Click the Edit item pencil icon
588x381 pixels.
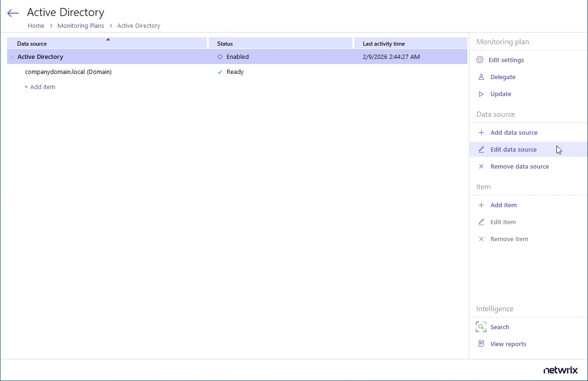481,222
